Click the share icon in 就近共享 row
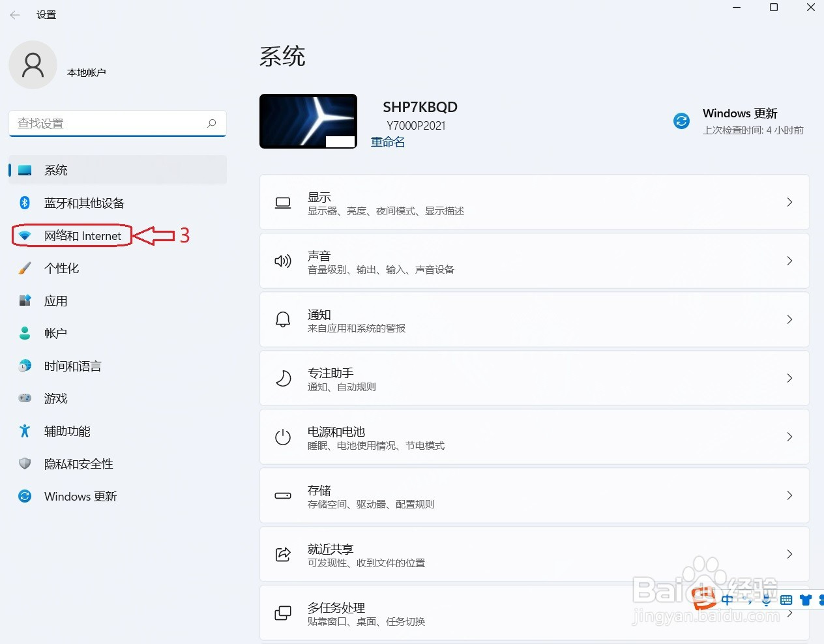The width and height of the screenshot is (824, 644). pyautogui.click(x=283, y=554)
